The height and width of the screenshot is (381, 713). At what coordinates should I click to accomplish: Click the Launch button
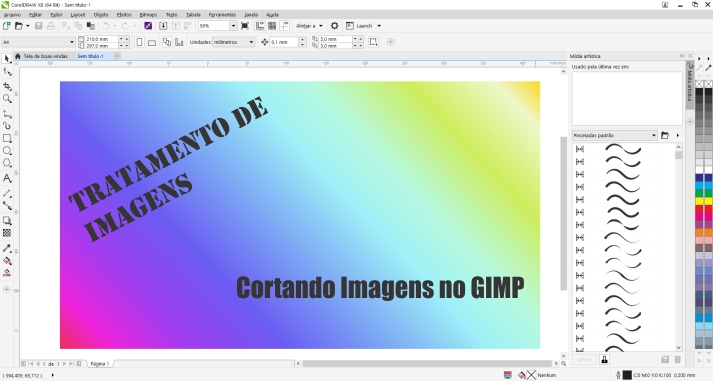(x=359, y=26)
